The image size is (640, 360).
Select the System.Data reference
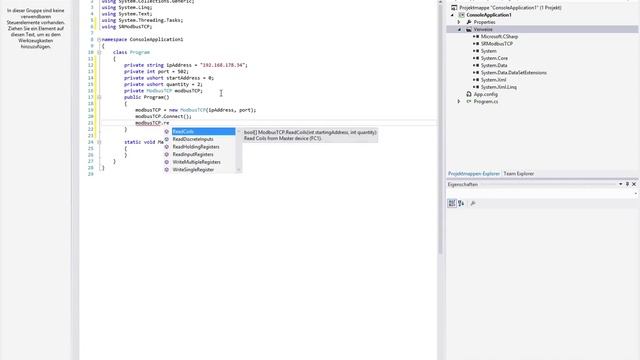[494, 65]
